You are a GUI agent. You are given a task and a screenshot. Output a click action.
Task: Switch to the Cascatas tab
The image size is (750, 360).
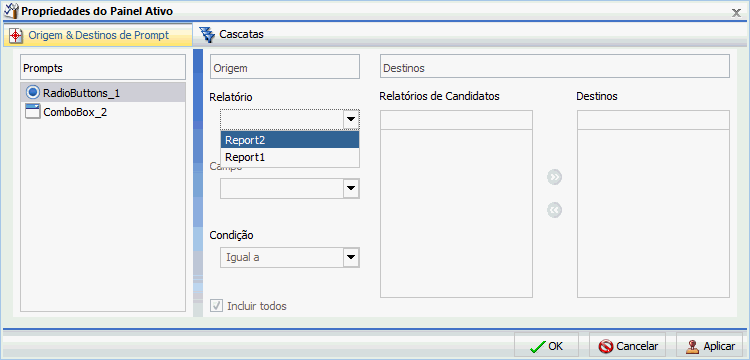[232, 34]
